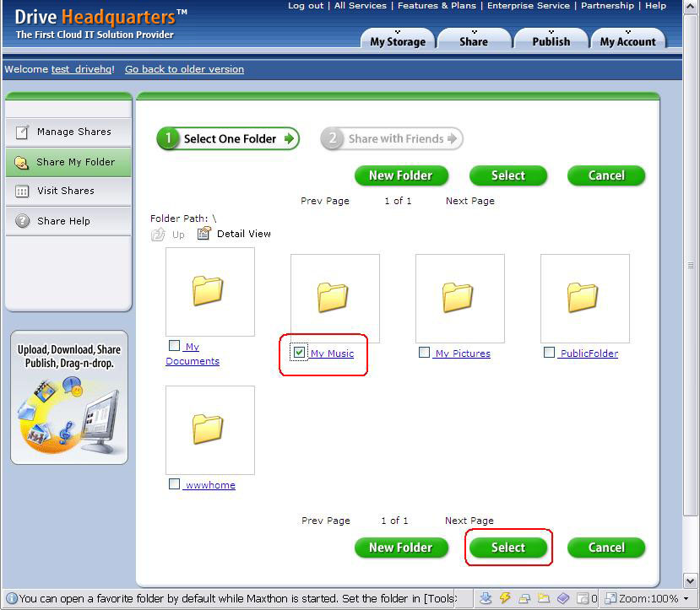Open the PublicFolder folder icon
This screenshot has width=700, height=610.
tap(583, 298)
